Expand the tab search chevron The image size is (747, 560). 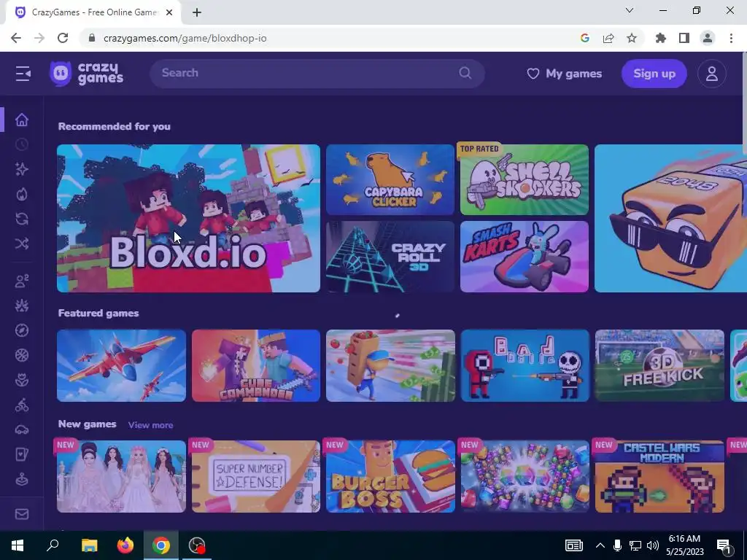point(630,10)
